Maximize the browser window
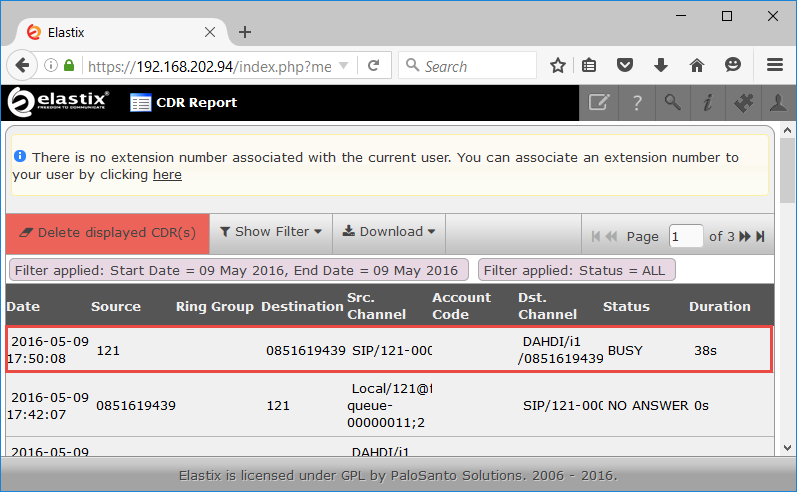This screenshot has height=492, width=797. click(727, 16)
